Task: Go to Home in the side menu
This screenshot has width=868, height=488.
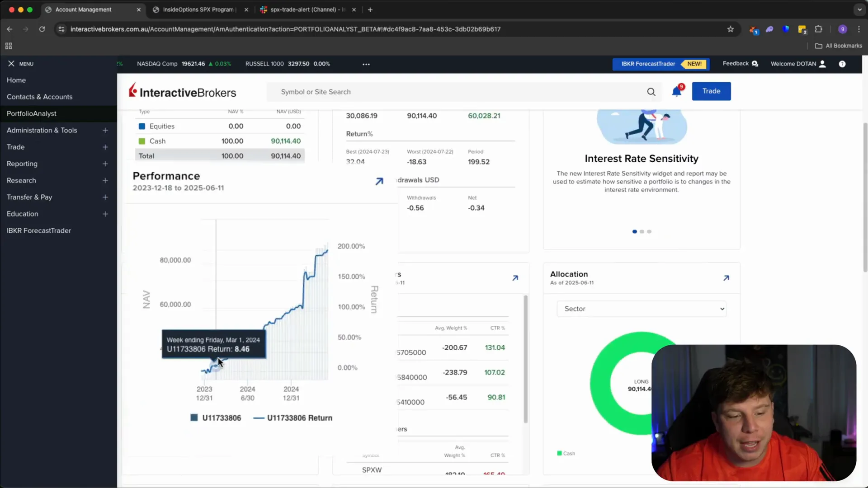Action: pyautogui.click(x=16, y=80)
